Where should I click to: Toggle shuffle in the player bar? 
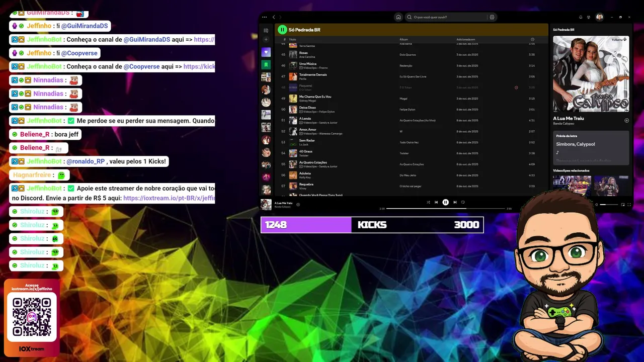[x=428, y=202]
